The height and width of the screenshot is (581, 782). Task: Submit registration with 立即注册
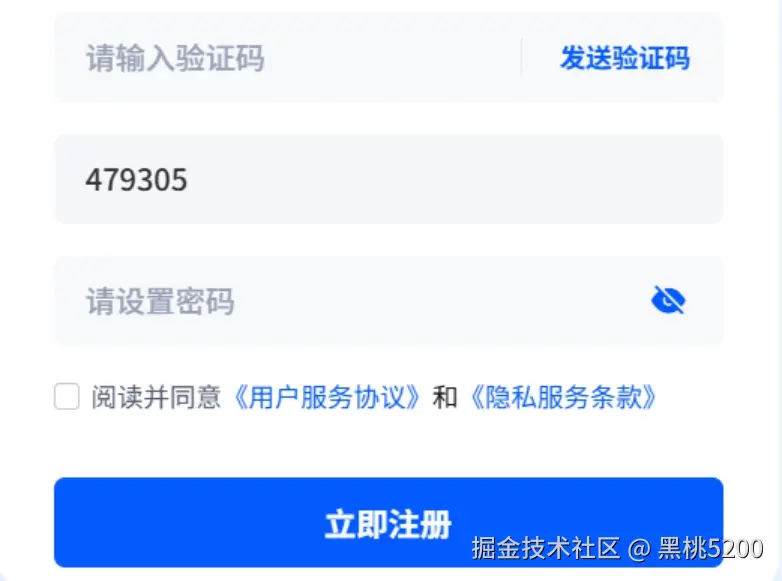[389, 522]
